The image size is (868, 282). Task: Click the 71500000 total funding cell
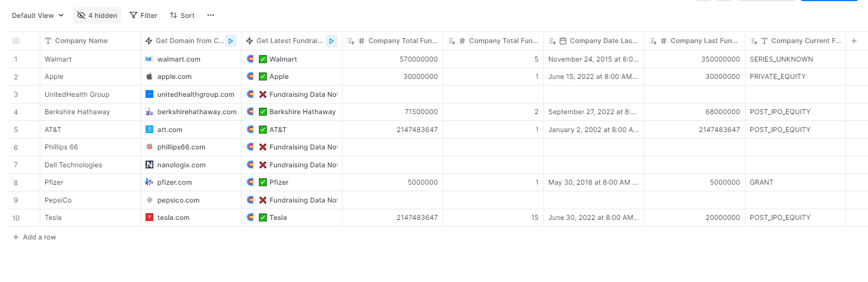point(392,112)
